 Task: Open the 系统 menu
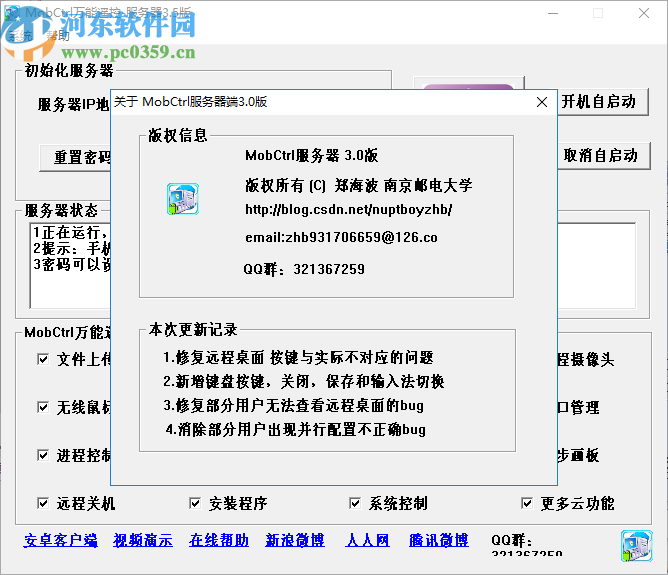(21, 35)
